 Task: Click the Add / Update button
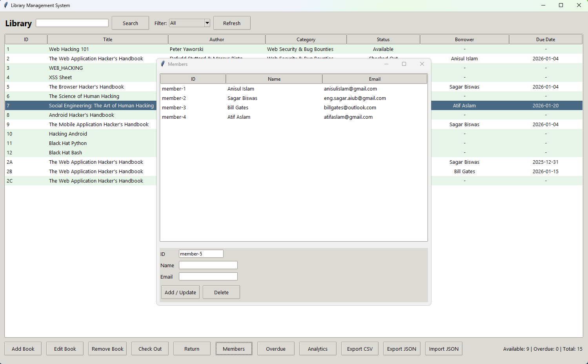(180, 292)
